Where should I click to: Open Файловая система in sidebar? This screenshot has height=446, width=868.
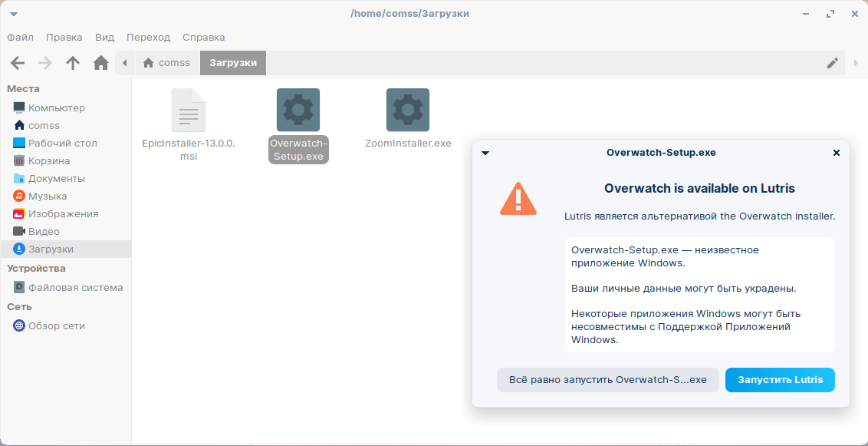[66, 288]
